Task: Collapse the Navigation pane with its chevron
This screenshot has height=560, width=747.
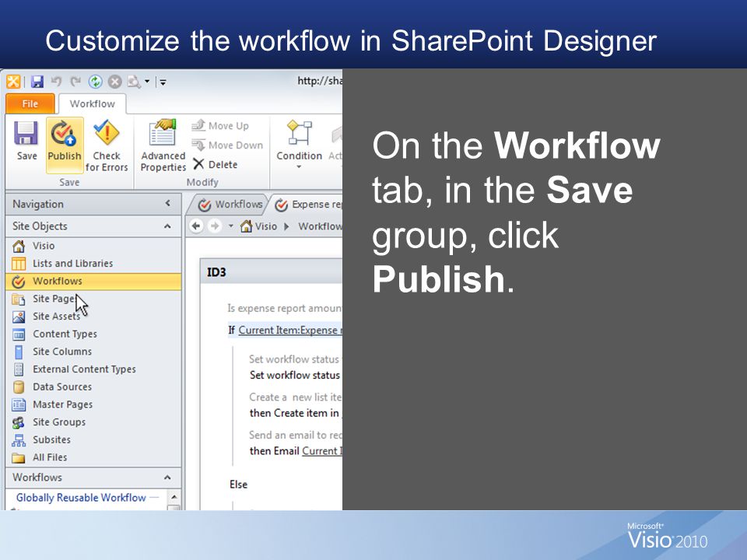Action: coord(168,203)
